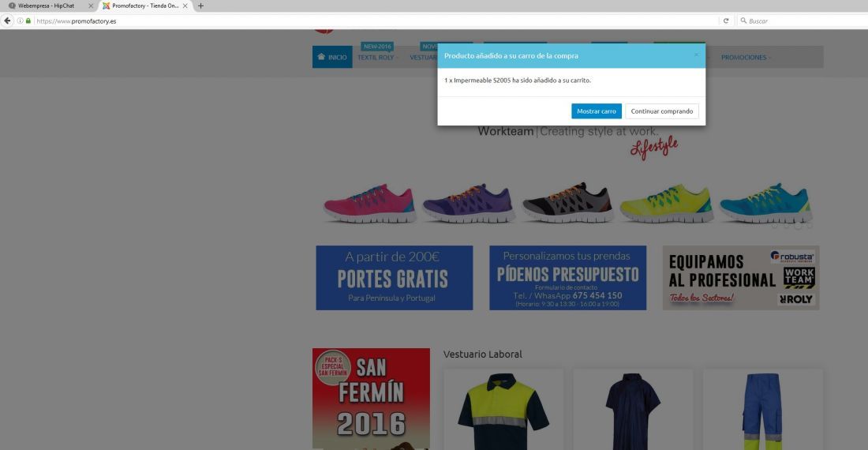
Task: Go back with the browser back arrow
Action: pyautogui.click(x=7, y=21)
